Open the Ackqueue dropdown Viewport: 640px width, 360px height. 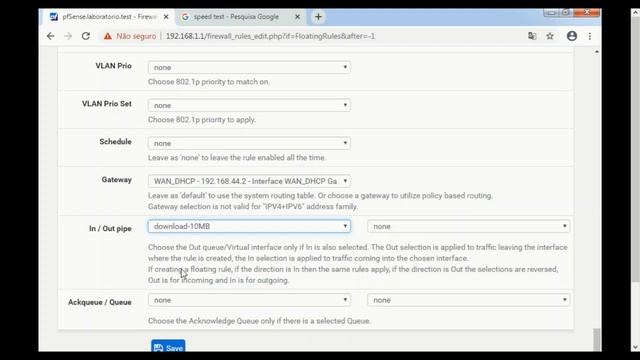[x=249, y=300]
